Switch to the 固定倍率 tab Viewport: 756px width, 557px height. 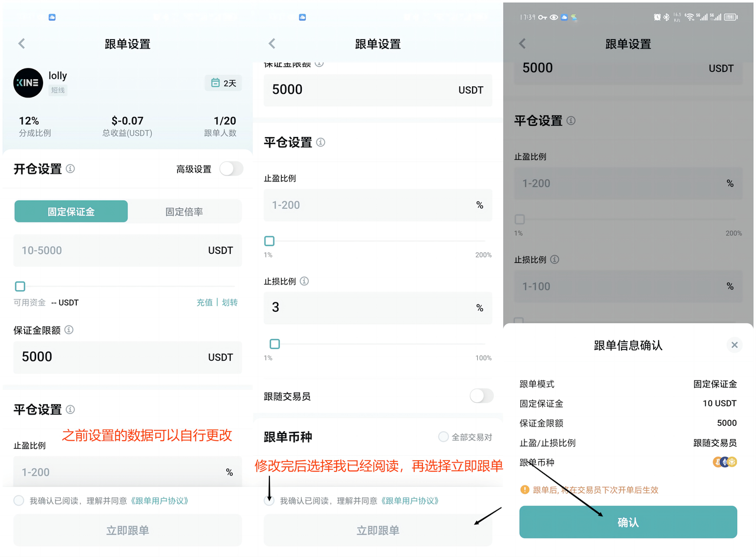pos(184,211)
